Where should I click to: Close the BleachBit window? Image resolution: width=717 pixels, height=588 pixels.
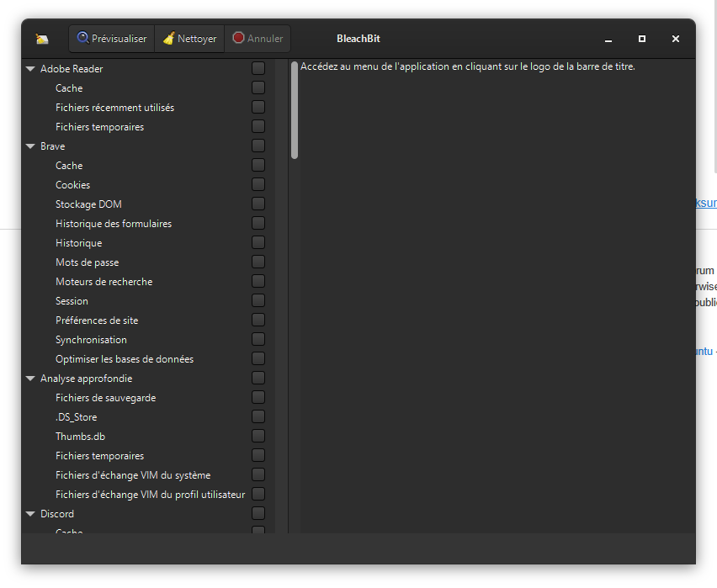coord(675,40)
